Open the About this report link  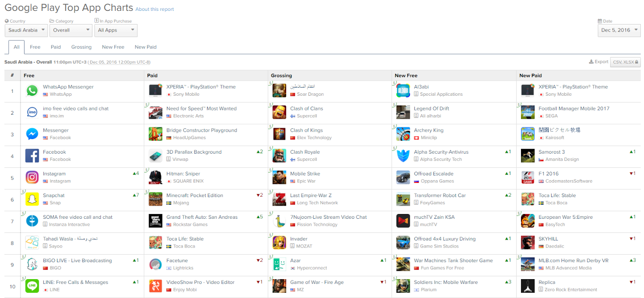(x=155, y=9)
